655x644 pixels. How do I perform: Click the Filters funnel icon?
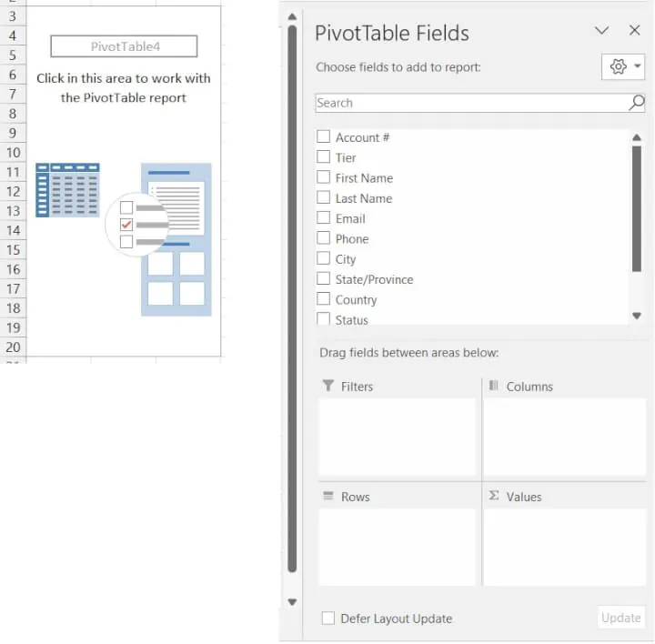click(328, 386)
